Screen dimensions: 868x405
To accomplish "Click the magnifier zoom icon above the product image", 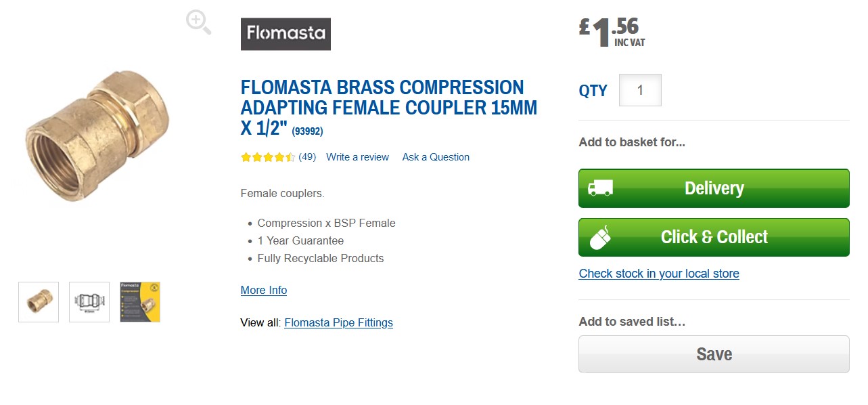I will pos(198,22).
